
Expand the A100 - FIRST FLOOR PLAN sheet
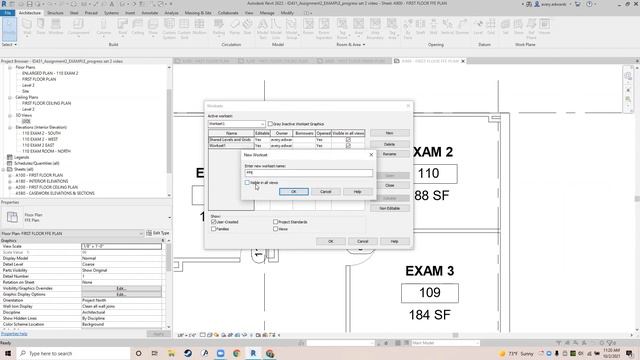pos(10,176)
